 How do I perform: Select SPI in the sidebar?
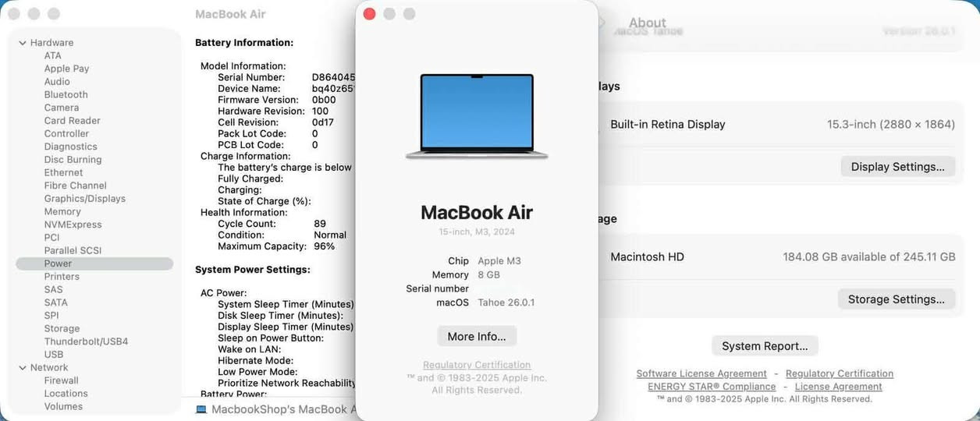(x=51, y=316)
